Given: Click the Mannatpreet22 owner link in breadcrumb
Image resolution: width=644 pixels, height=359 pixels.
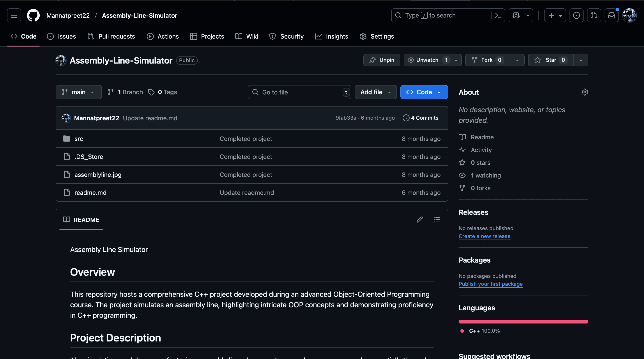Looking at the screenshot, I should 68,16.
